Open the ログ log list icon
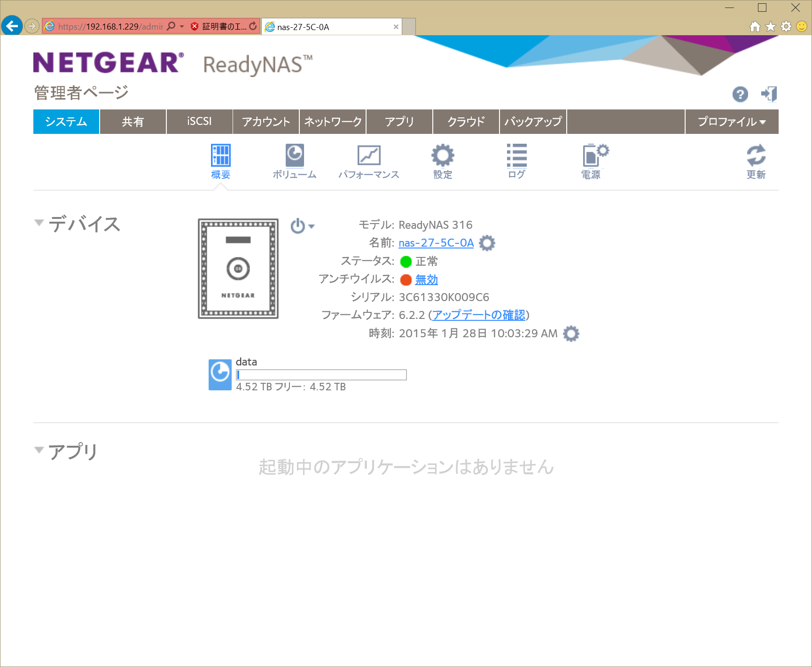 point(516,156)
